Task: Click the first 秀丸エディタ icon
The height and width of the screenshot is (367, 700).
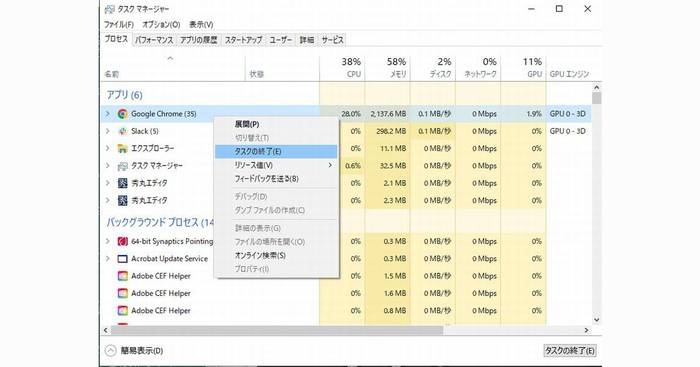Action: (122, 183)
